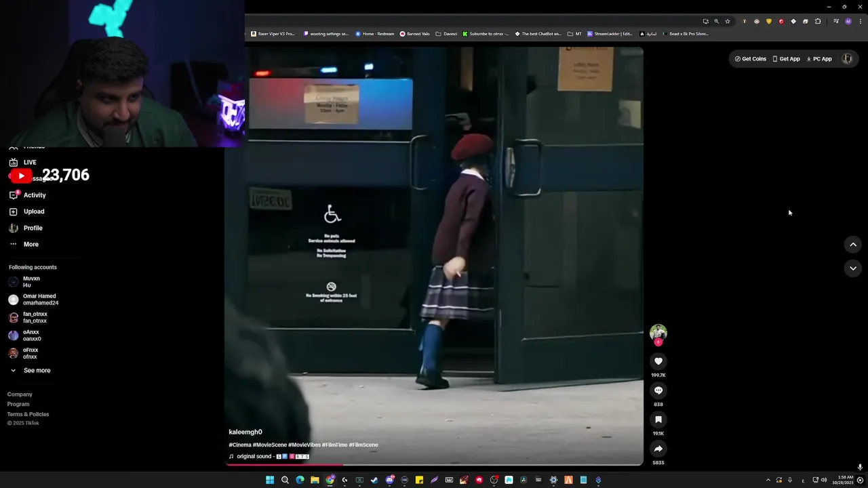This screenshot has width=868, height=488.
Task: Open The best ChatBot bookmark
Action: click(538, 34)
